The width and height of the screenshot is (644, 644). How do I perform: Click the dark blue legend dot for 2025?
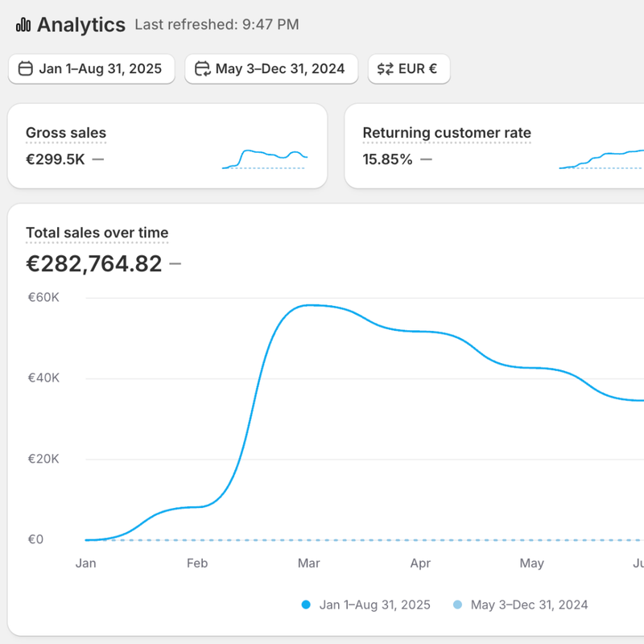click(x=306, y=605)
